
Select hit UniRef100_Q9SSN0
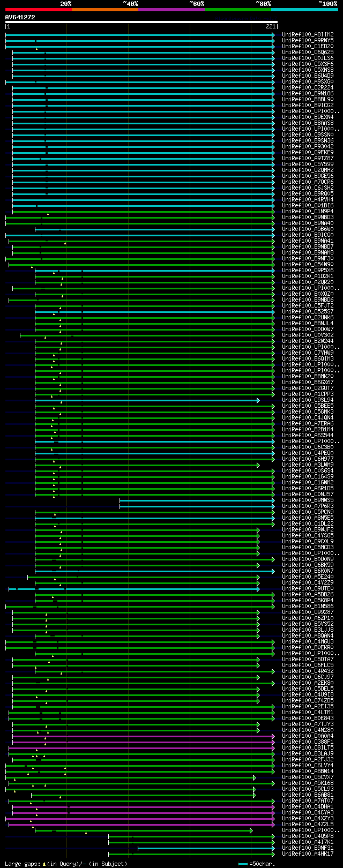(308, 134)
